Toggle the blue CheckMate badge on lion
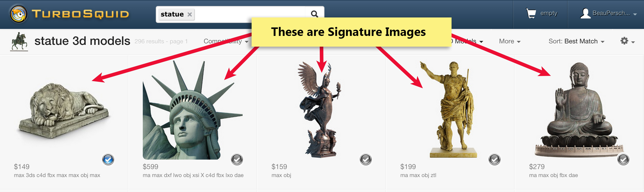The image size is (644, 192). click(x=108, y=159)
